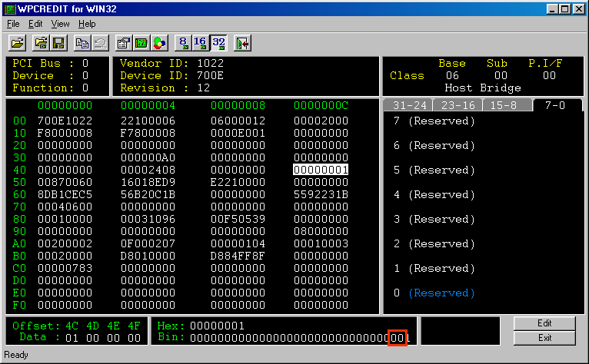The height and width of the screenshot is (364, 589).
Task: Click the Hex value 00000001 field
Action: tap(217, 326)
